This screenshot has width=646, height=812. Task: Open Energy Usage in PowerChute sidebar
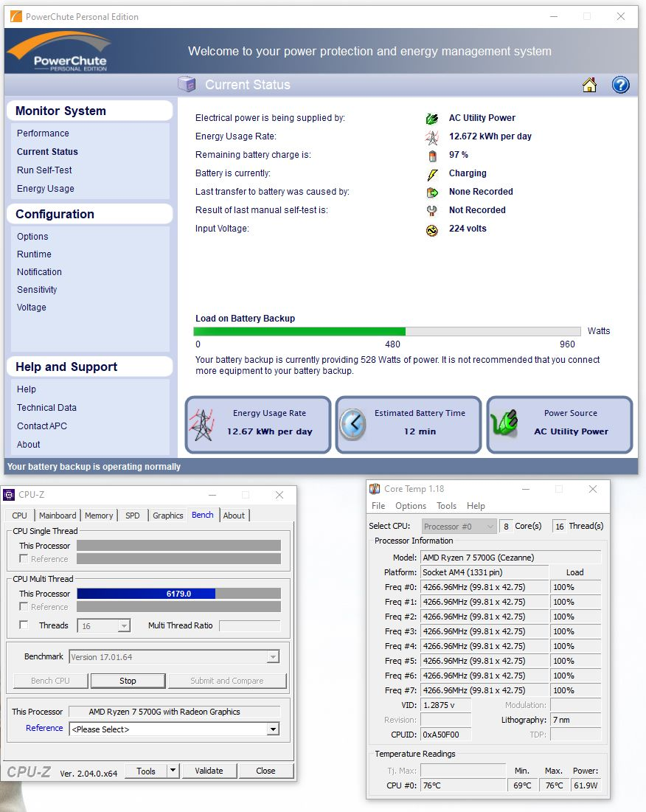46,189
